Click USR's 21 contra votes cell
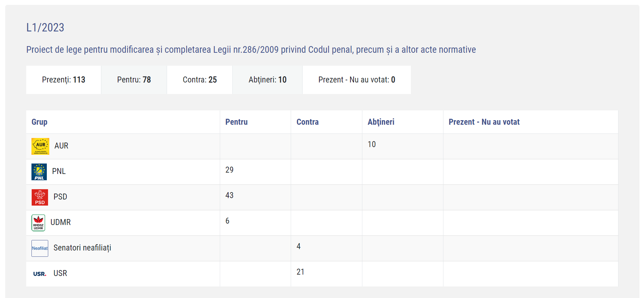644x298 pixels. (x=326, y=274)
